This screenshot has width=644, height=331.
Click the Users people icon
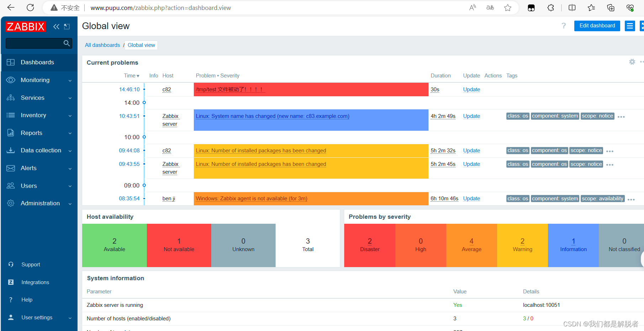11,186
